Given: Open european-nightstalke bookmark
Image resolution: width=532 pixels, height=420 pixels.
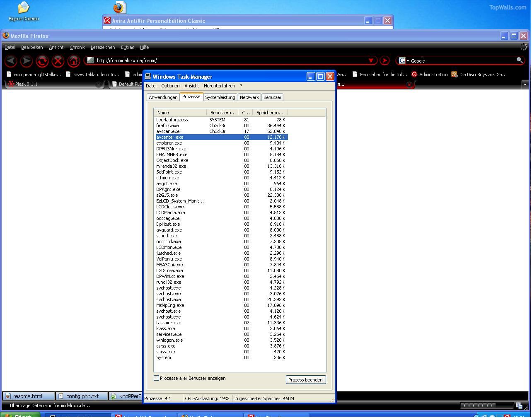Looking at the screenshot, I should tap(34, 75).
